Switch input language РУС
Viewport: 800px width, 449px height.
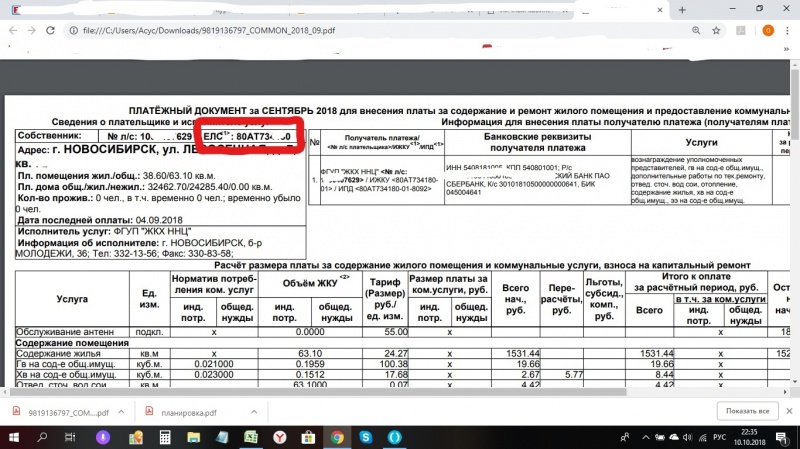click(x=719, y=437)
